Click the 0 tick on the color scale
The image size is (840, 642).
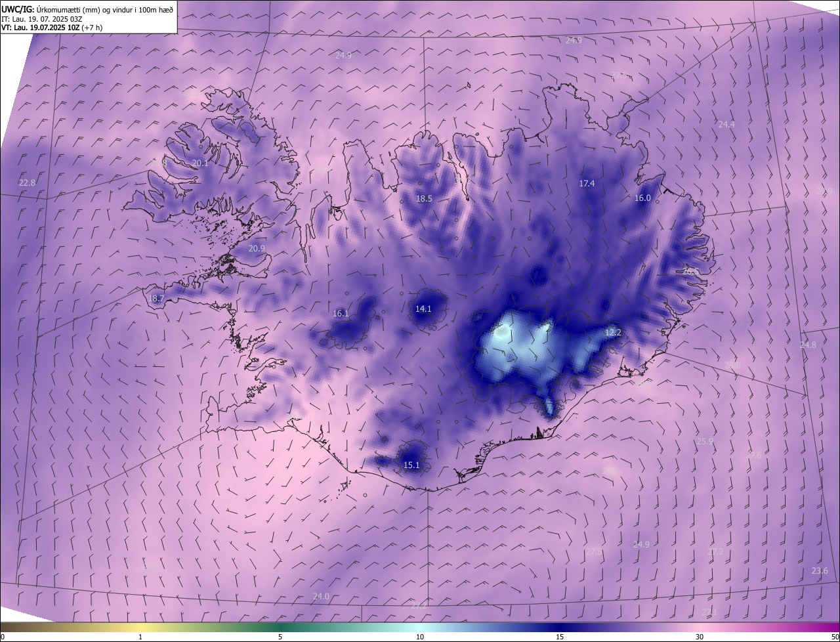(x=3, y=637)
